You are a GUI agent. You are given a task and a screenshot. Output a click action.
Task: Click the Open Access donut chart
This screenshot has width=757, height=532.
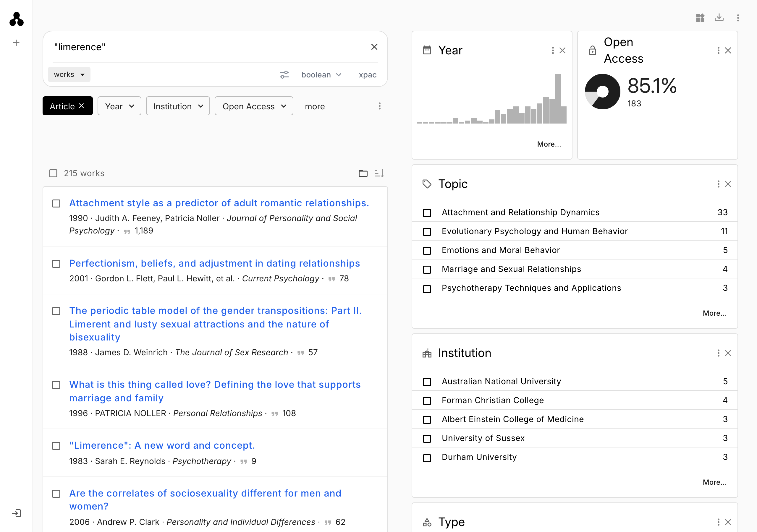coord(602,92)
